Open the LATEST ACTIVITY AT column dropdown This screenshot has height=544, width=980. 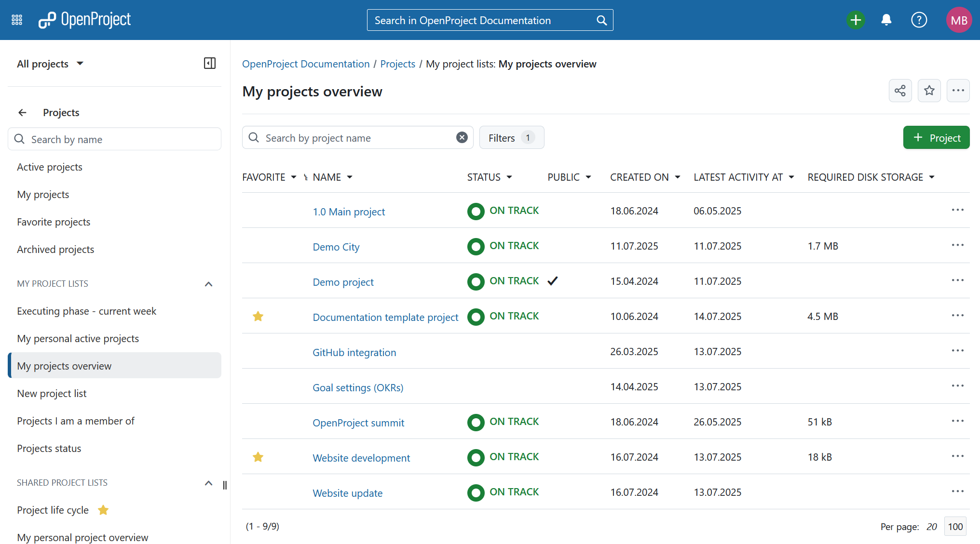tap(791, 177)
